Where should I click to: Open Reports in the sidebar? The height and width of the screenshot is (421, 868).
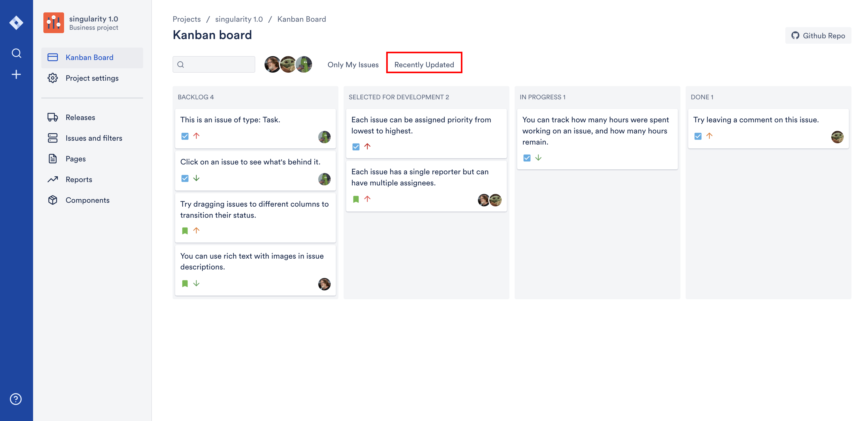pos(79,179)
